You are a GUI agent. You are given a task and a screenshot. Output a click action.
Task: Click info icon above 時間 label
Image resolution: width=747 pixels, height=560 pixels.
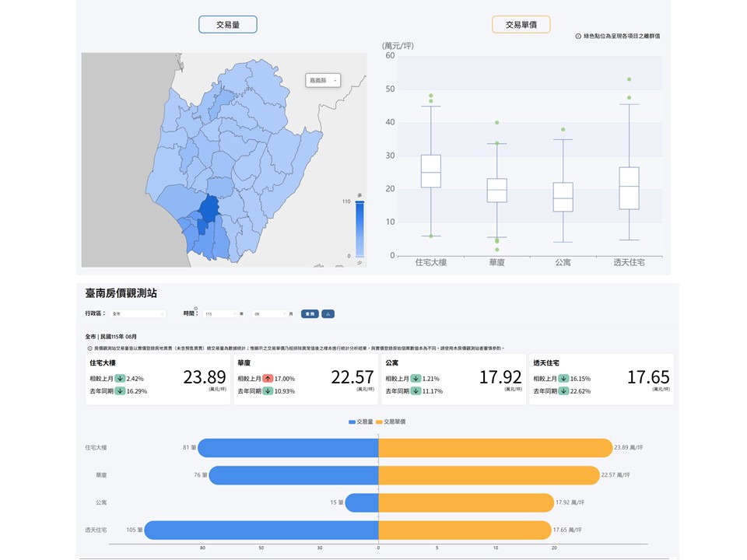(196, 309)
